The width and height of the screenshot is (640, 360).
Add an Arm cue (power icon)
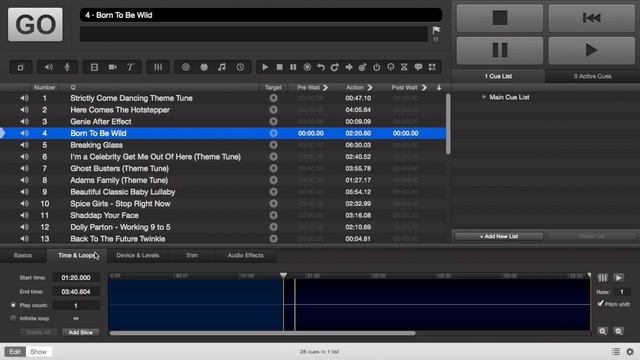tap(376, 67)
